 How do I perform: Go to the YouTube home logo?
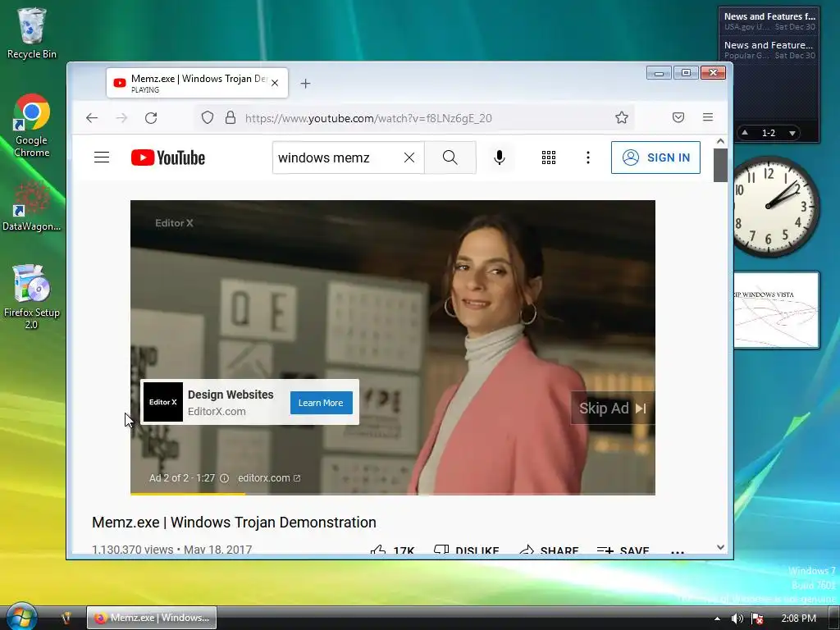tap(168, 157)
